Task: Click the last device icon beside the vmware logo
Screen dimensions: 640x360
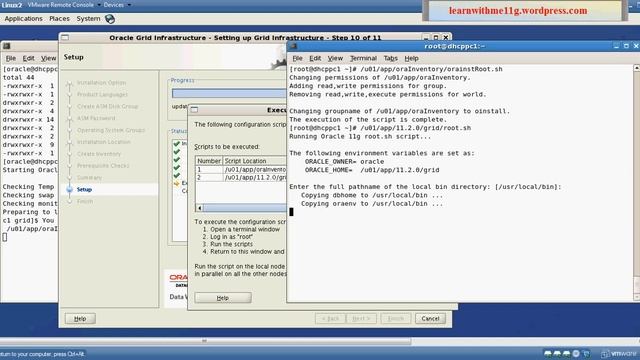Action: [x=586, y=353]
